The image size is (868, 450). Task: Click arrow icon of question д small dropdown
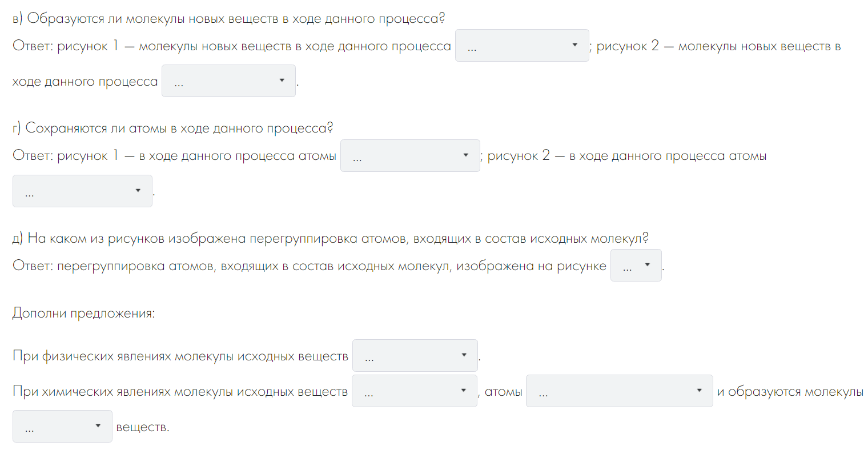tap(647, 265)
